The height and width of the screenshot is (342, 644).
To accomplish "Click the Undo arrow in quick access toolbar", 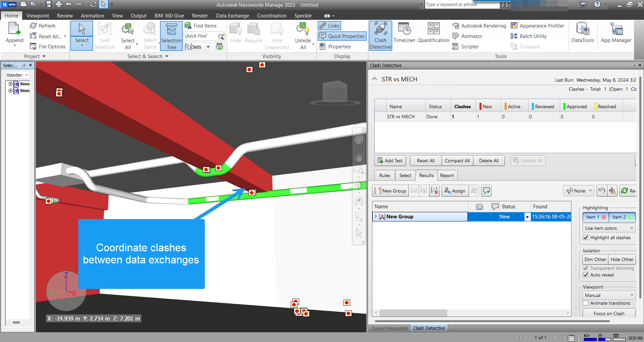I will pos(69,4).
